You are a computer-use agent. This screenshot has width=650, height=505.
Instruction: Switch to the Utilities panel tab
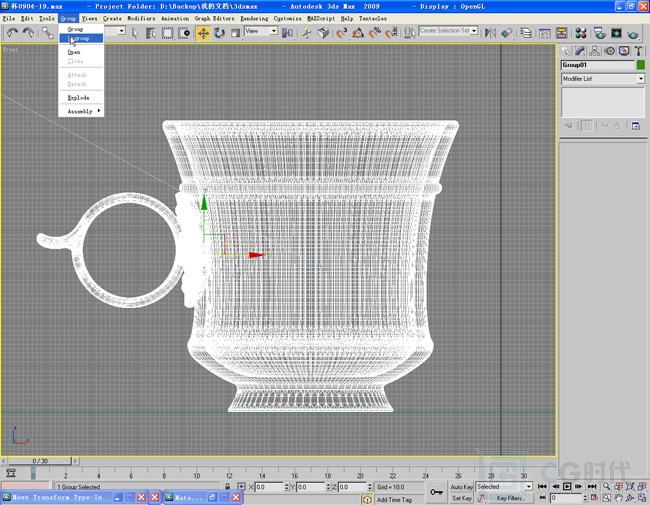point(638,51)
